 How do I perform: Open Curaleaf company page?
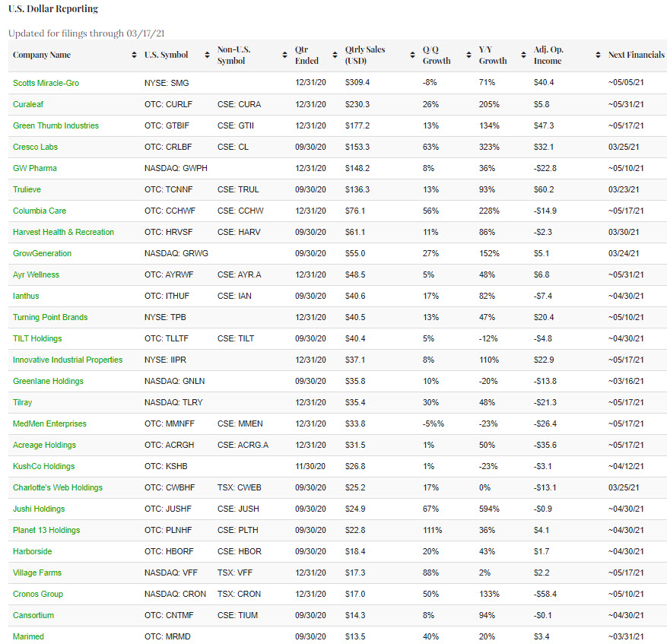pos(28,104)
